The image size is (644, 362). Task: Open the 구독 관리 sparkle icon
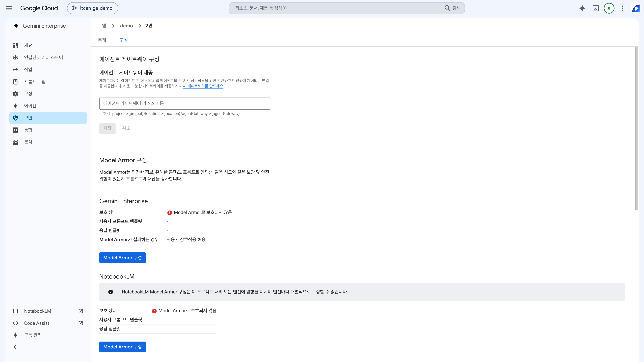coord(15,335)
